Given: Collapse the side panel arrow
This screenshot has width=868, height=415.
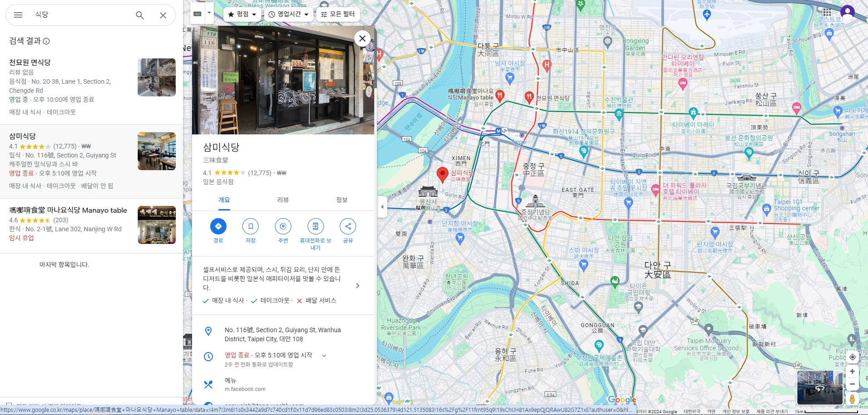Looking at the screenshot, I should 382,207.
